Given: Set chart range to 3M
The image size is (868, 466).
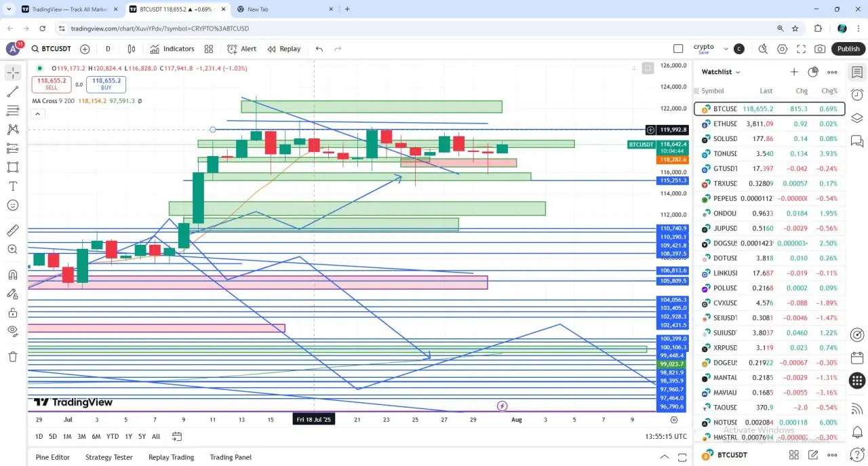Looking at the screenshot, I should 81,436.
